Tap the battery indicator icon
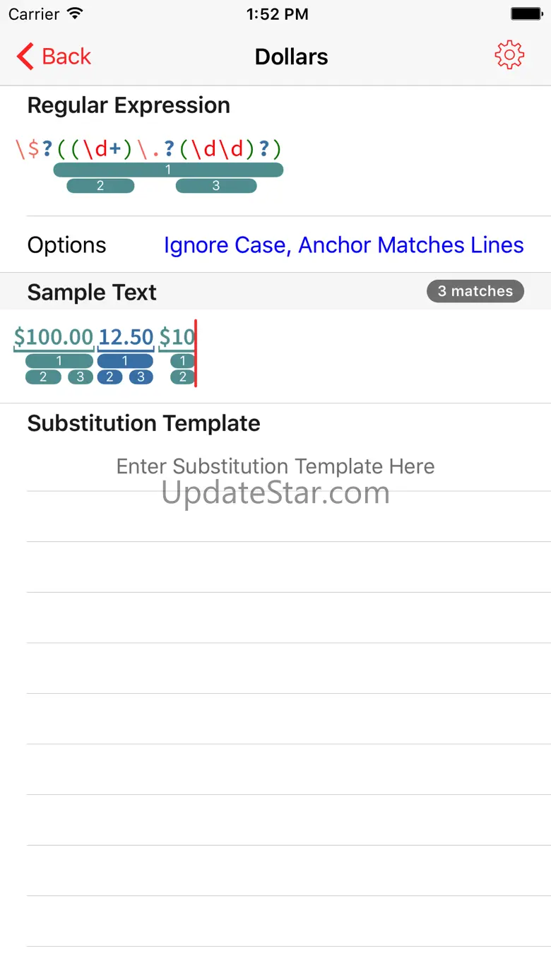551x980 pixels. click(x=526, y=13)
